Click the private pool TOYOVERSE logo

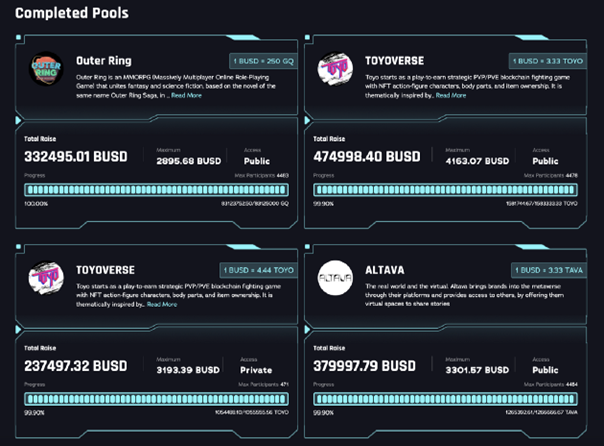coord(46,278)
